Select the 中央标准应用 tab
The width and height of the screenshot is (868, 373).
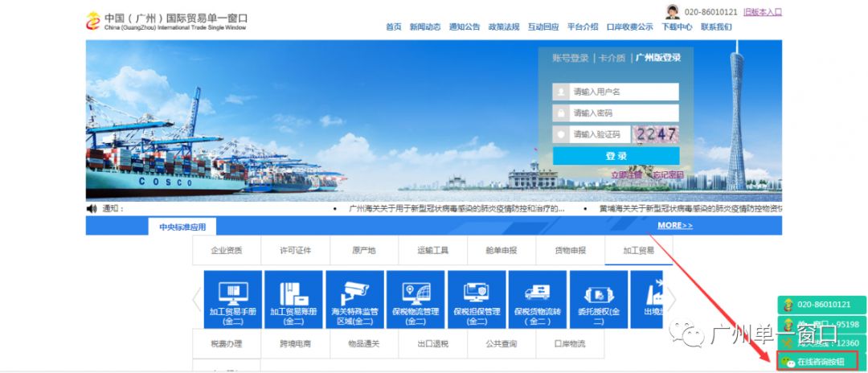click(182, 227)
